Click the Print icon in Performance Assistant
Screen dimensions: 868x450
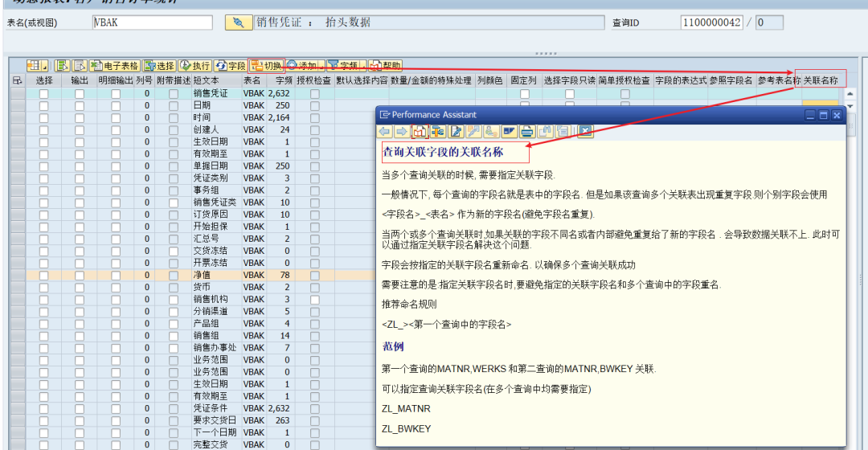527,131
